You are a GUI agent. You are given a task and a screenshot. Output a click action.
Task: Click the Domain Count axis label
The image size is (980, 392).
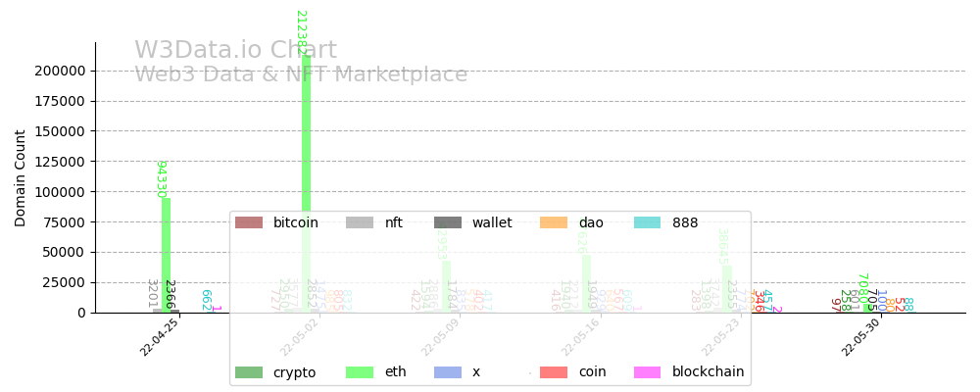[x=21, y=177]
